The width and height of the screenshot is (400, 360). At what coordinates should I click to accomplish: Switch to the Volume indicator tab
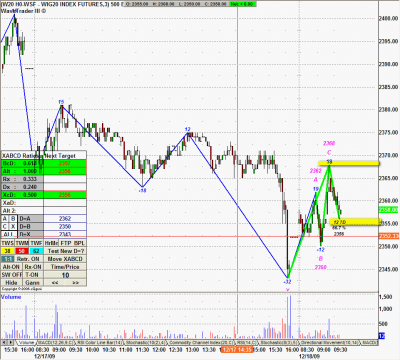pyautogui.click(x=26, y=343)
